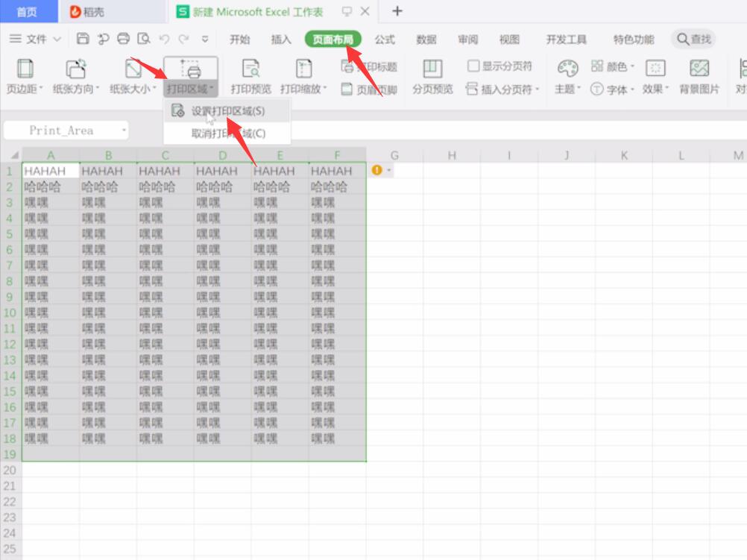Viewport: 747px width, 560px height.
Task: Click the 打印区域 print area button
Action: [x=191, y=76]
